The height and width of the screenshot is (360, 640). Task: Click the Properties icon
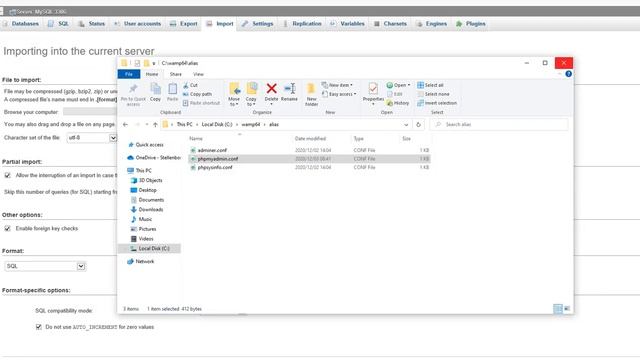pos(373,89)
